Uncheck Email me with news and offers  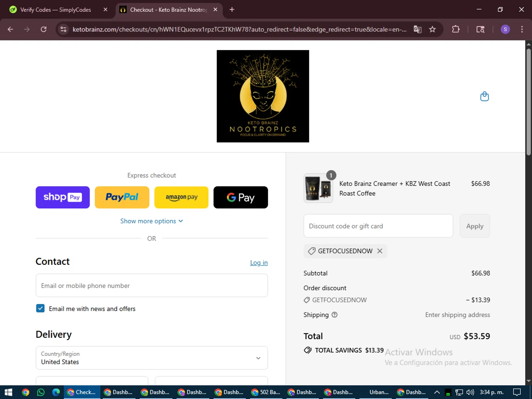[40, 308]
